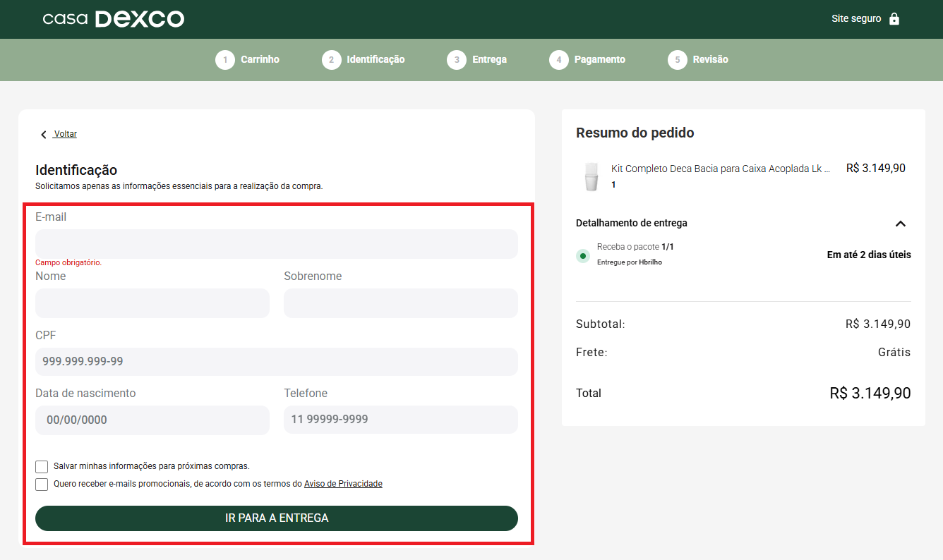943x560 pixels.
Task: Click the step 4 Pagamento number circle
Action: (559, 60)
